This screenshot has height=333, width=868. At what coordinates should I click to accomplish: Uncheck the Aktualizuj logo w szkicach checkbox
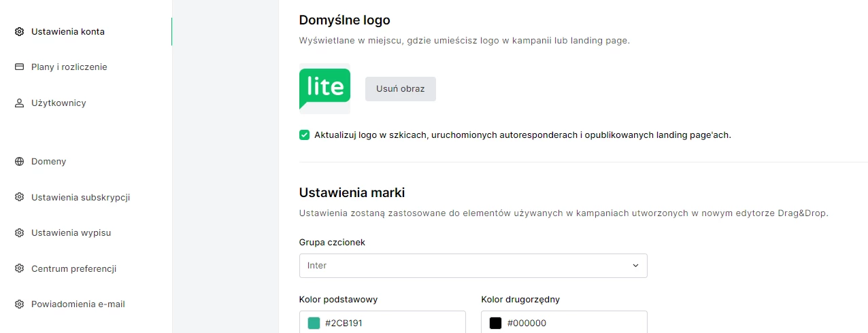[304, 135]
